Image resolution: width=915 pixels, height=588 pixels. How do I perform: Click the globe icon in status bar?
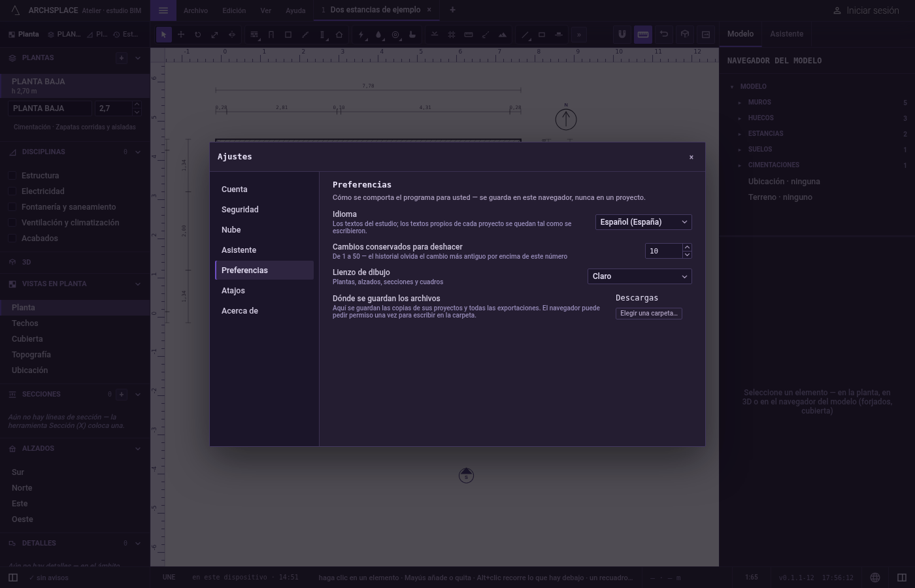point(875,578)
